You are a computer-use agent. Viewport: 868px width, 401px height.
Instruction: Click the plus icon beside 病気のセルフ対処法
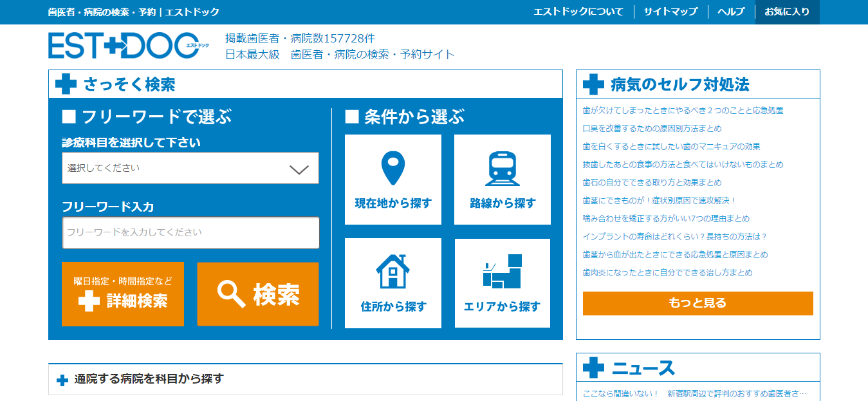(x=593, y=84)
